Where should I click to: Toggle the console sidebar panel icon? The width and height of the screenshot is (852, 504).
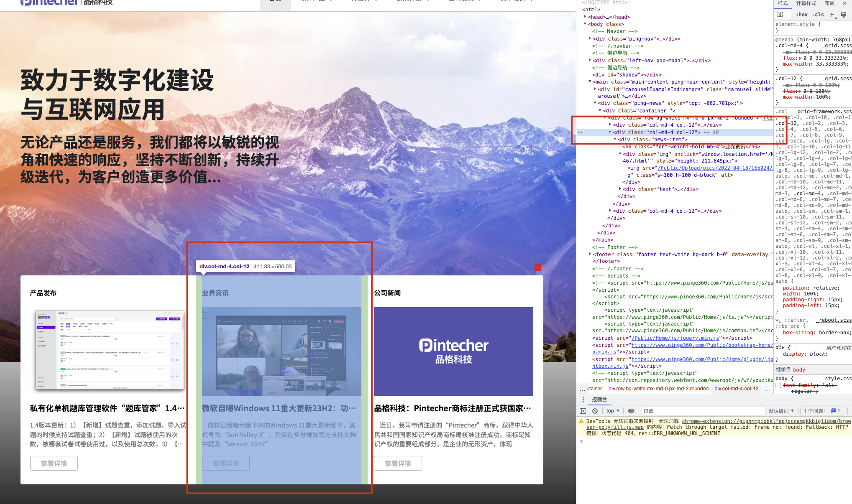pos(583,411)
